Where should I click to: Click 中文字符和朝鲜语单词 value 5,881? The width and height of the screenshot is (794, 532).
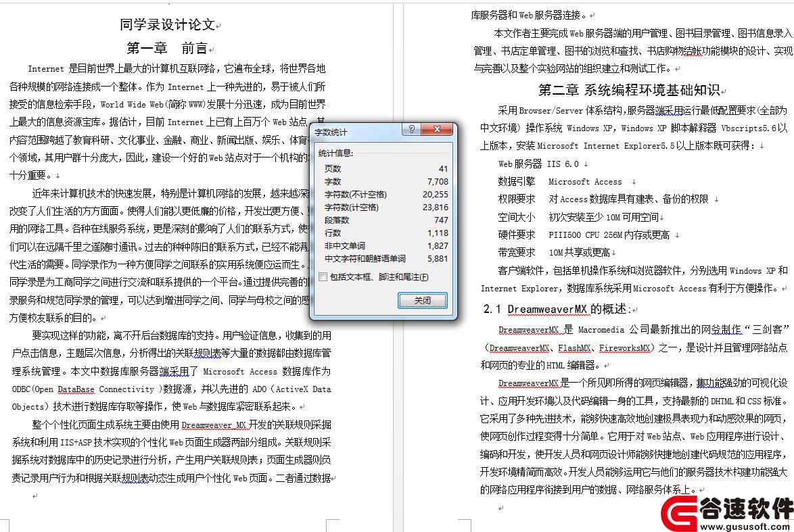pos(438,259)
